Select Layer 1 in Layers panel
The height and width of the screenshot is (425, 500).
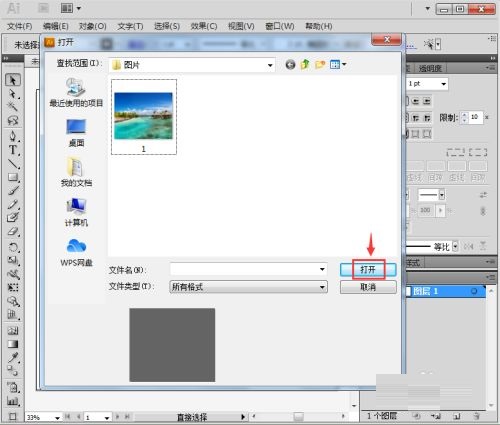click(x=445, y=291)
